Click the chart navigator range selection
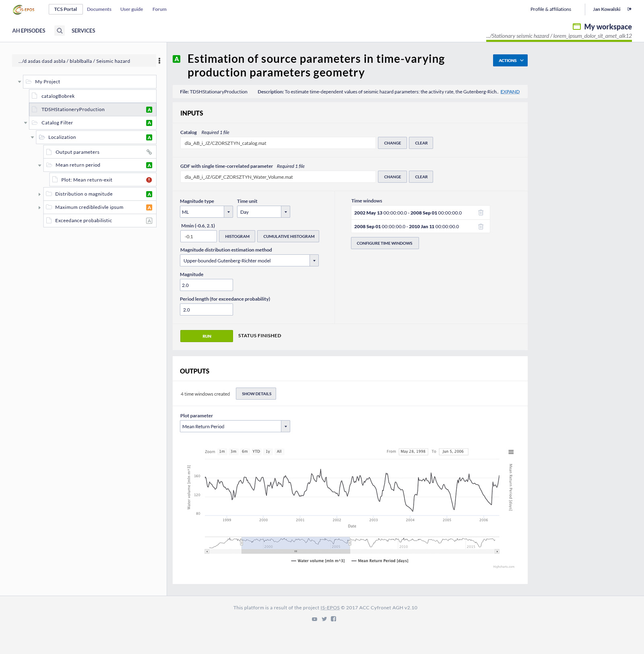 pos(295,543)
